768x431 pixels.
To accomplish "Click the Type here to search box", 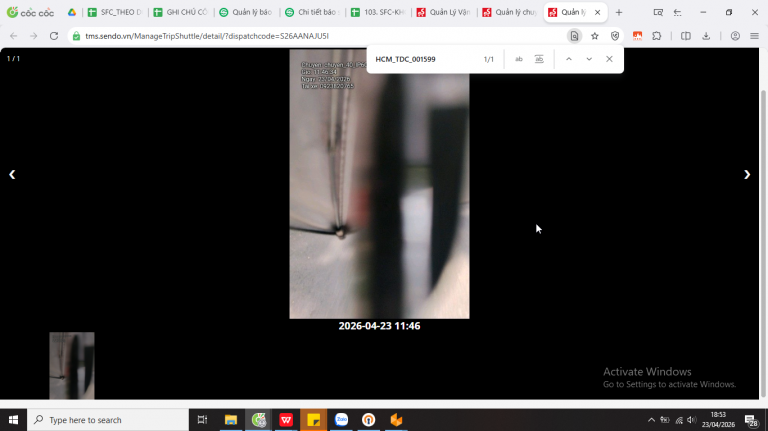I will [108, 420].
